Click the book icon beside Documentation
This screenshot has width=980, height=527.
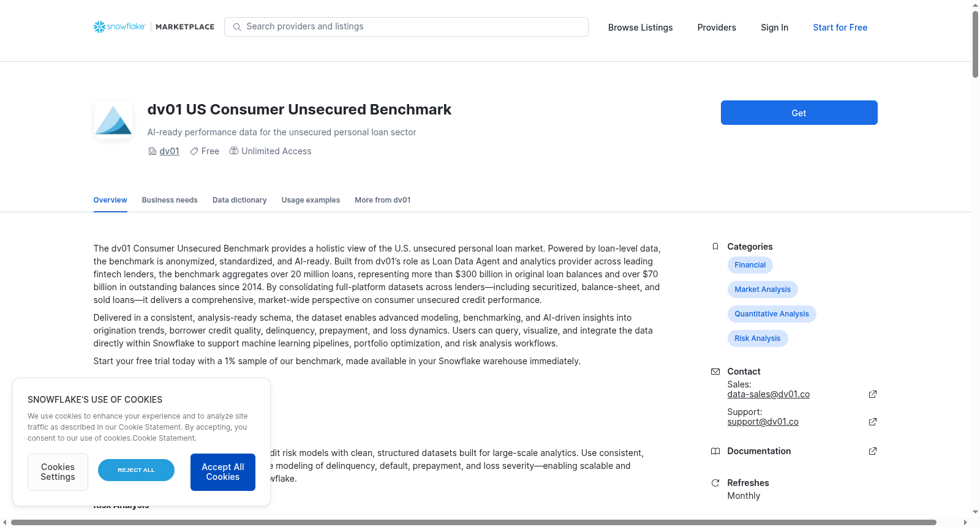[x=715, y=451]
